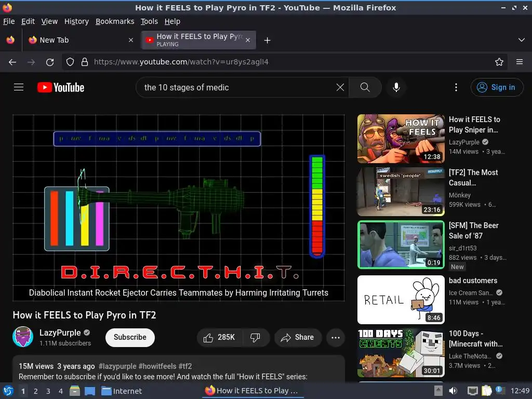The image size is (532, 399).
Task: Click the Share button
Action: (x=298, y=337)
